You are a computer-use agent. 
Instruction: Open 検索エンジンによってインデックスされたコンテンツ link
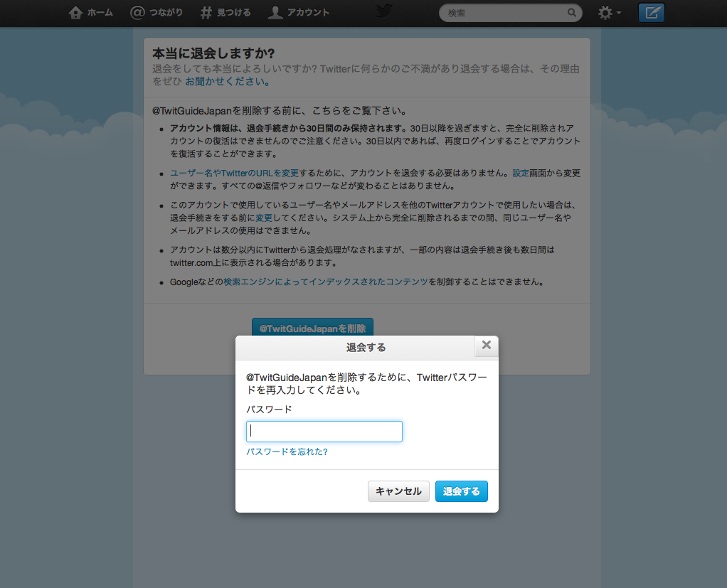point(326,282)
